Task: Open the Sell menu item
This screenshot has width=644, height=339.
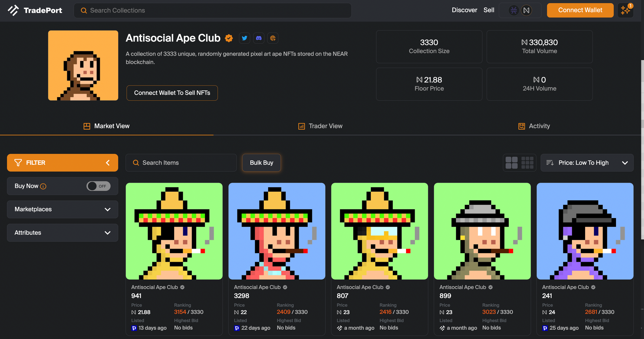Action: [x=489, y=10]
